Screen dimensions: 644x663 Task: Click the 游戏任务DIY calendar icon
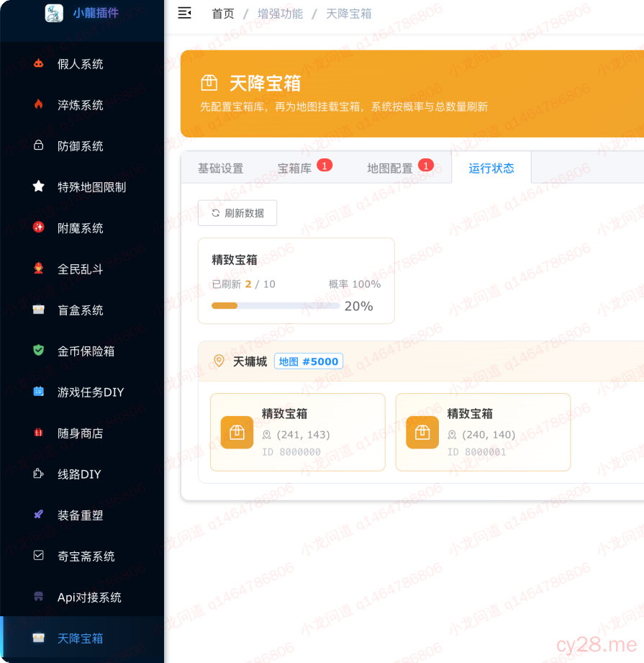[38, 392]
